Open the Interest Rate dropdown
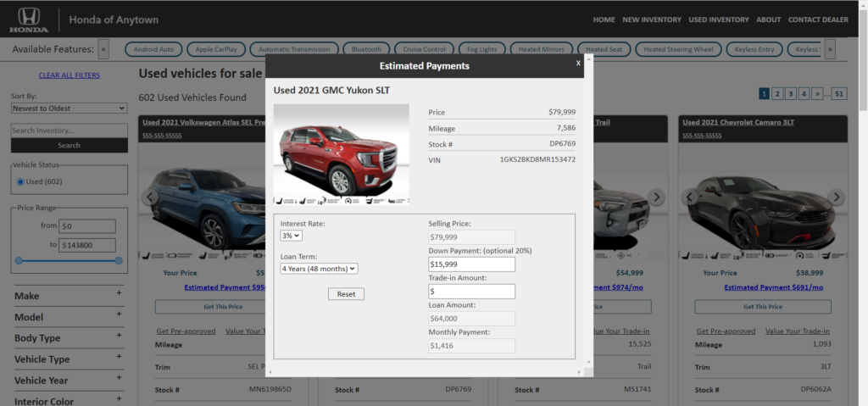 [x=292, y=236]
